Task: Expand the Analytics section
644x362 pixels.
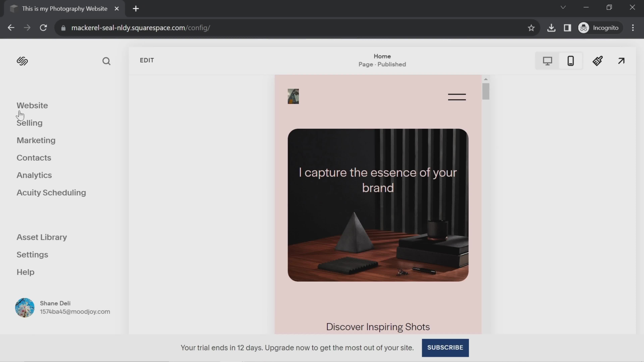Action: (34, 175)
